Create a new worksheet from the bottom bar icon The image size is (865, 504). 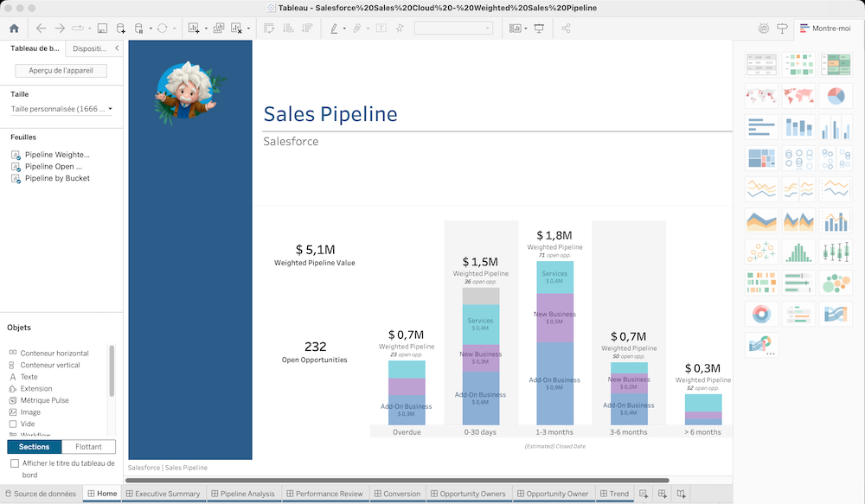[645, 492]
